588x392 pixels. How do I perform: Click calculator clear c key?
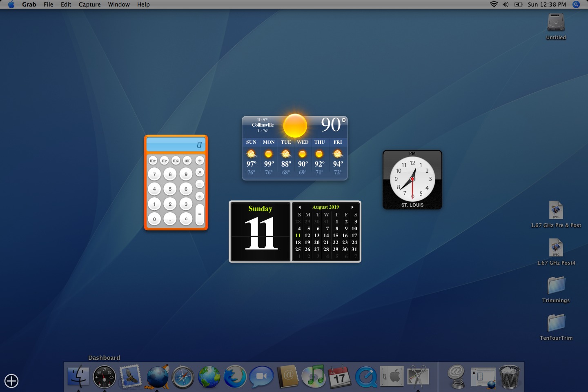tap(186, 219)
